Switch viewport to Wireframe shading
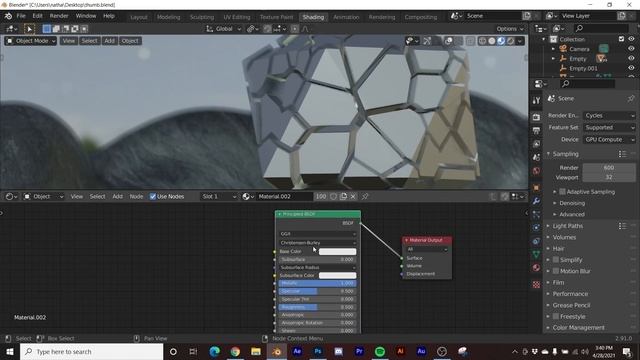The width and height of the screenshot is (640, 360). (482, 41)
